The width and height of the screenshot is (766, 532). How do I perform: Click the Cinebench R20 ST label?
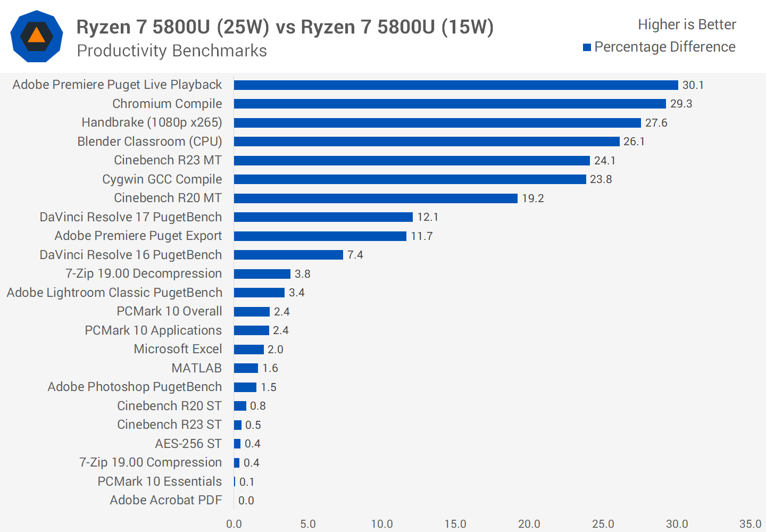(169, 406)
